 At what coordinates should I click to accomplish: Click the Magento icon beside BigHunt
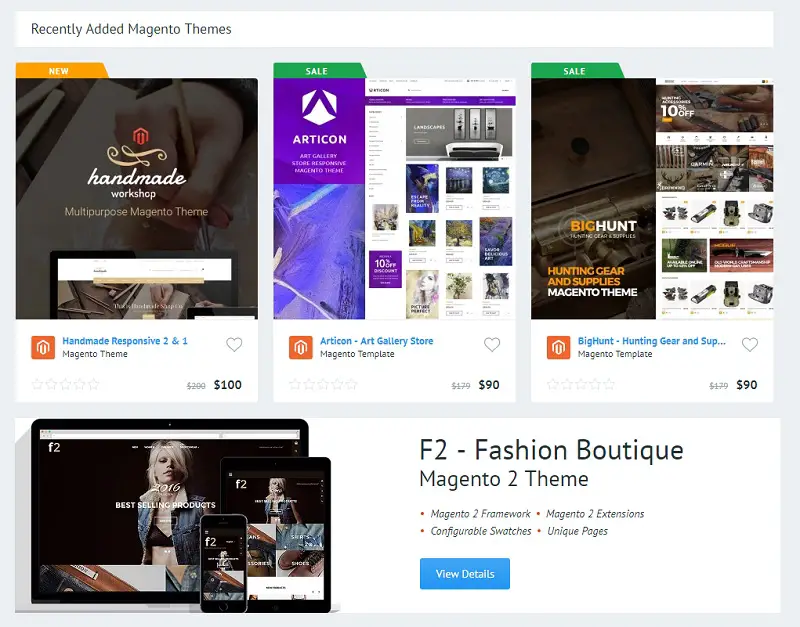[x=558, y=347]
